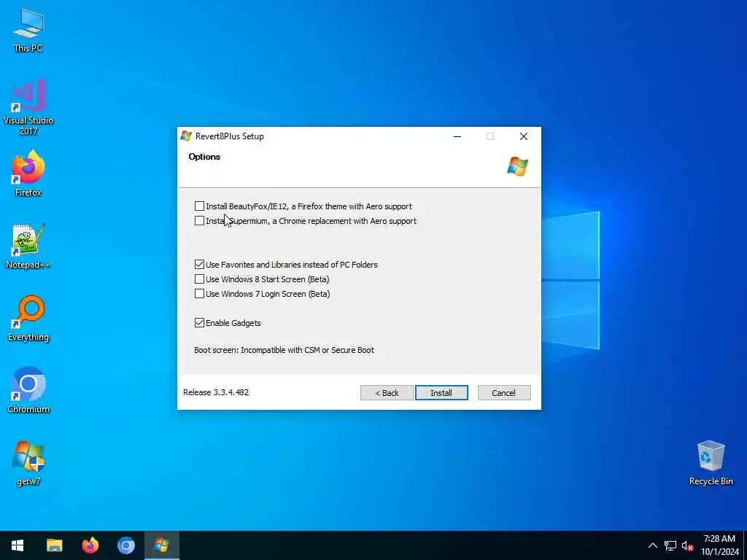747x560 pixels.
Task: Open Notepad++ desktop shortcut
Action: (x=28, y=246)
